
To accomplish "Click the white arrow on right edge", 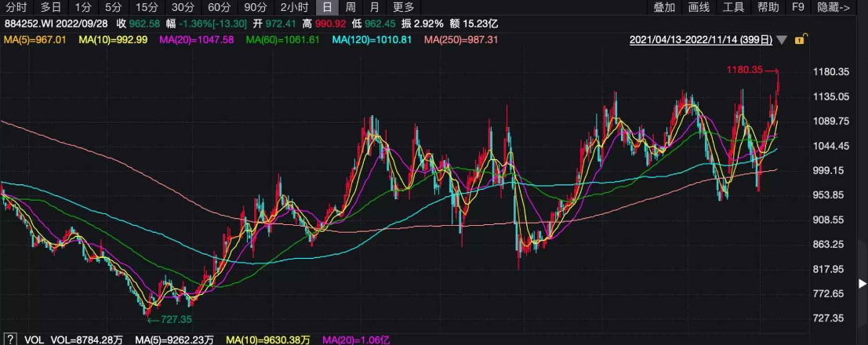I will [x=862, y=284].
